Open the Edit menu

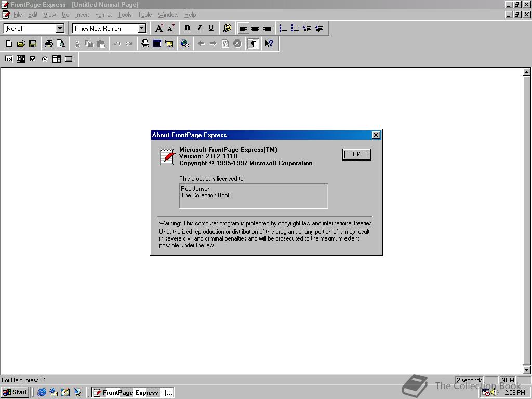pyautogui.click(x=33, y=15)
